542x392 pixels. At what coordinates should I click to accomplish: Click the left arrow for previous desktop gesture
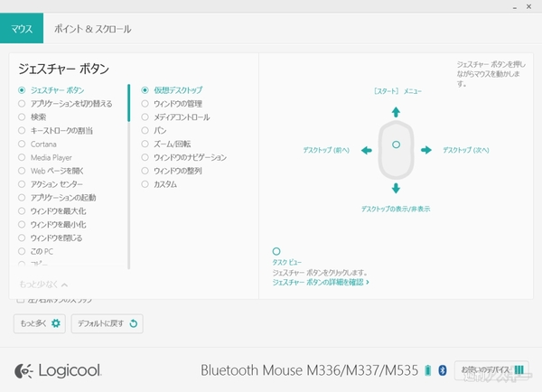click(x=367, y=150)
